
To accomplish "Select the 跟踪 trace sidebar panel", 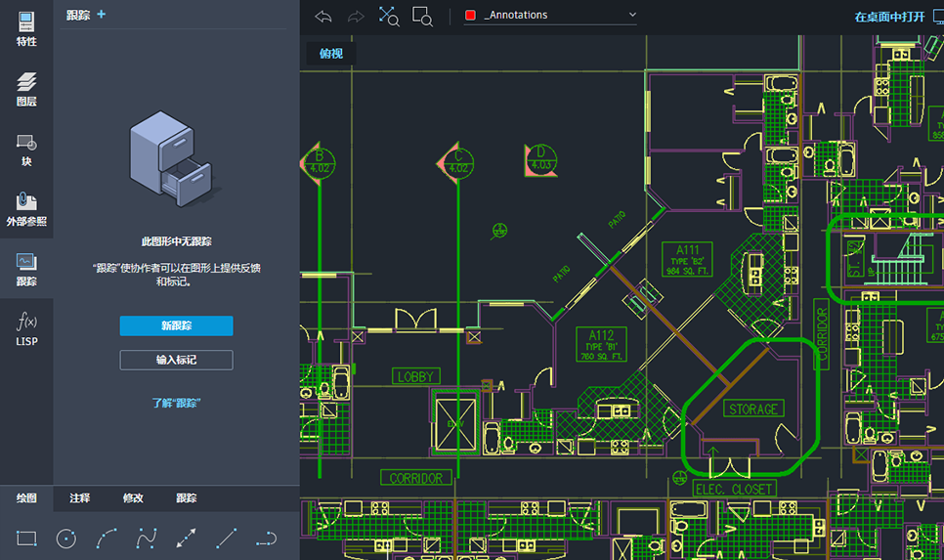I will pos(26,269).
